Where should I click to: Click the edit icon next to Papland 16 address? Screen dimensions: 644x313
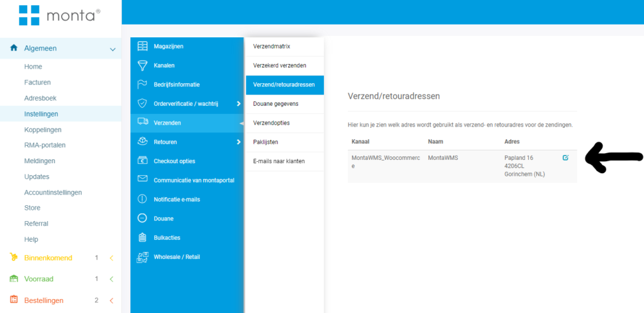[565, 157]
